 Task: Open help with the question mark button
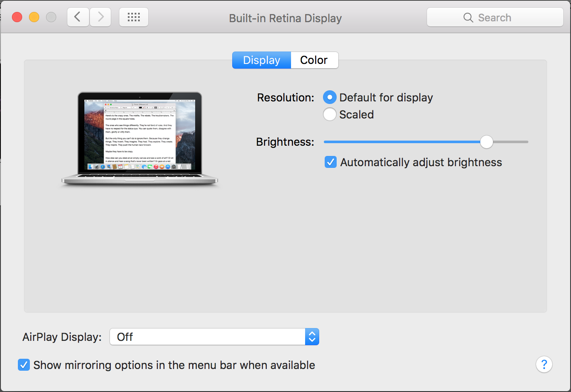544,364
